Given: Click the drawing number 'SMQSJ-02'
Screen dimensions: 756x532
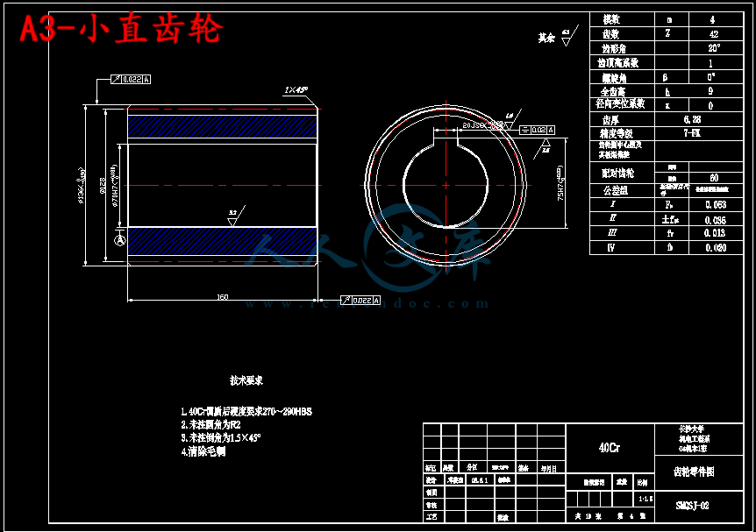Looking at the screenshot, I should (692, 506).
